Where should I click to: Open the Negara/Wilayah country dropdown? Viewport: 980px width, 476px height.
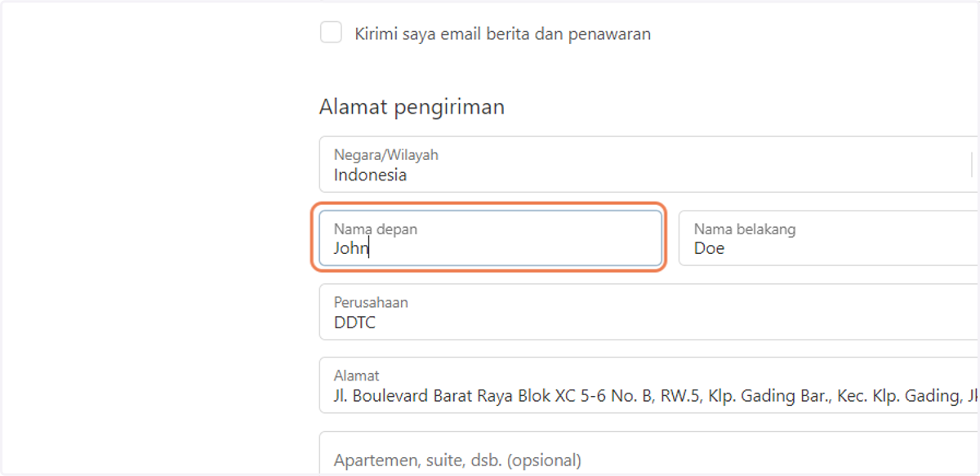pyautogui.click(x=649, y=165)
